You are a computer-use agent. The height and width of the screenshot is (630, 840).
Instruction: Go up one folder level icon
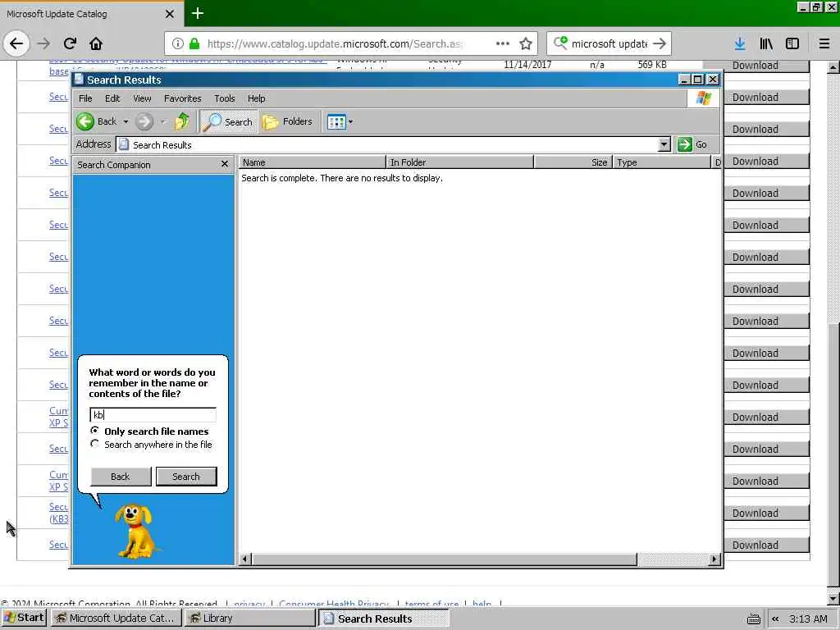point(182,121)
